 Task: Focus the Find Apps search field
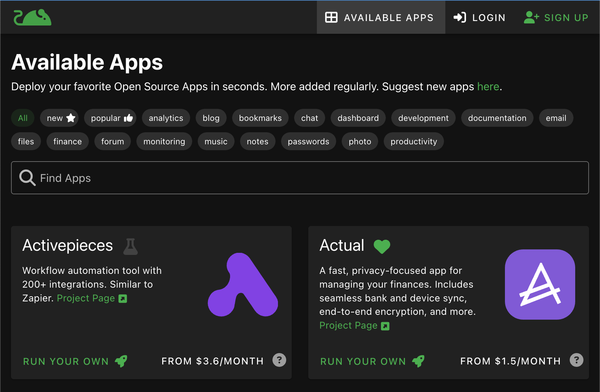(x=300, y=178)
